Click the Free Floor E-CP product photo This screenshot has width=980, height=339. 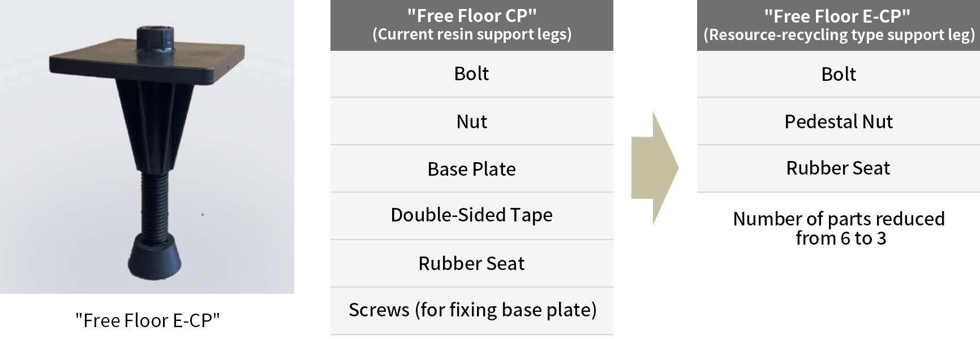pyautogui.click(x=147, y=147)
